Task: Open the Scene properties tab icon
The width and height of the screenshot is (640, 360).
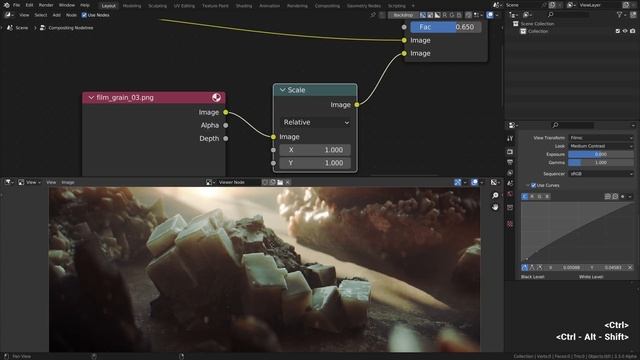Action: (510, 184)
